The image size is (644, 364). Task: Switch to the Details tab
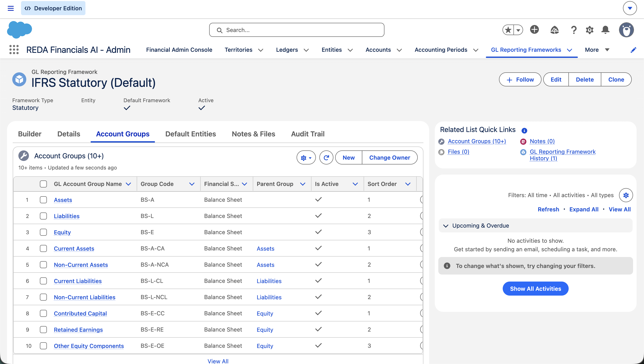pos(69,134)
